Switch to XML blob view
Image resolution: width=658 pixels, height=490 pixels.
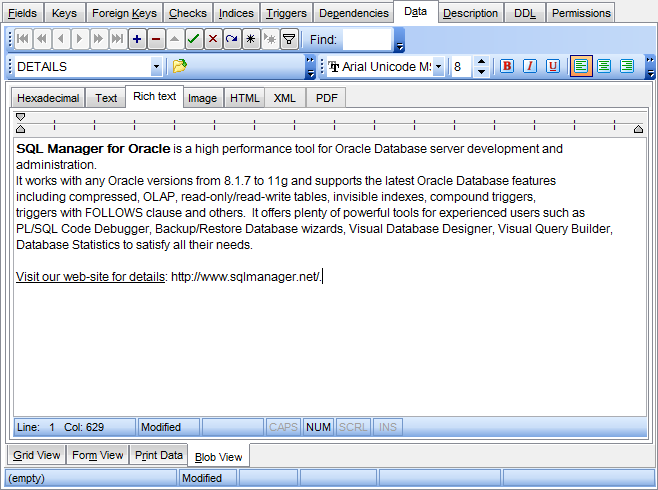[285, 98]
